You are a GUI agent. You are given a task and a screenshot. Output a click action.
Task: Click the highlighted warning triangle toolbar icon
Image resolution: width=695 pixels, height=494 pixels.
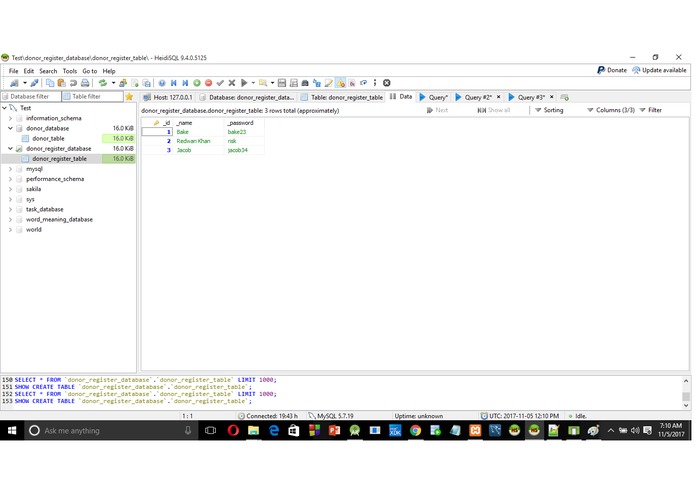click(x=340, y=83)
